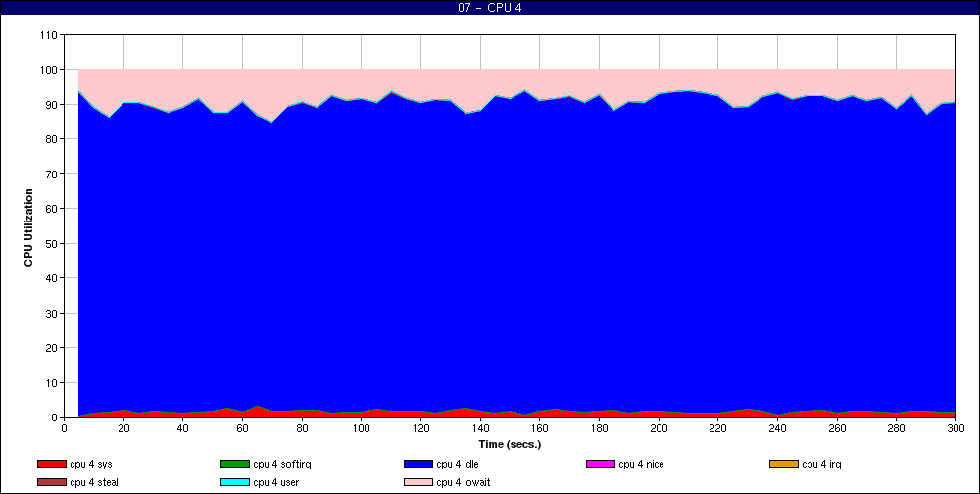Screen dimensions: 980x494
Task: Select the 'cpu 4 irq' legend label
Action: tap(821, 464)
